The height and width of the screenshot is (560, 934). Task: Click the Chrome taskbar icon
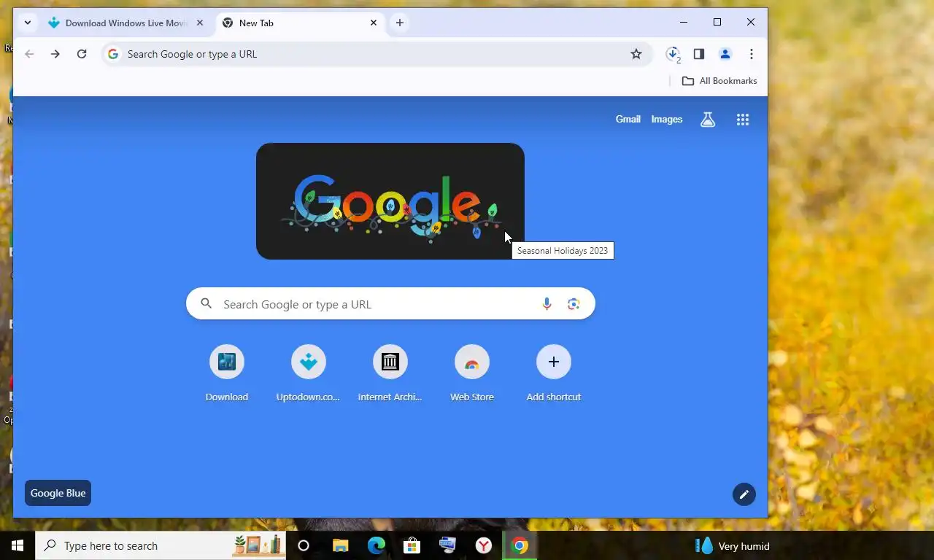coord(520,545)
